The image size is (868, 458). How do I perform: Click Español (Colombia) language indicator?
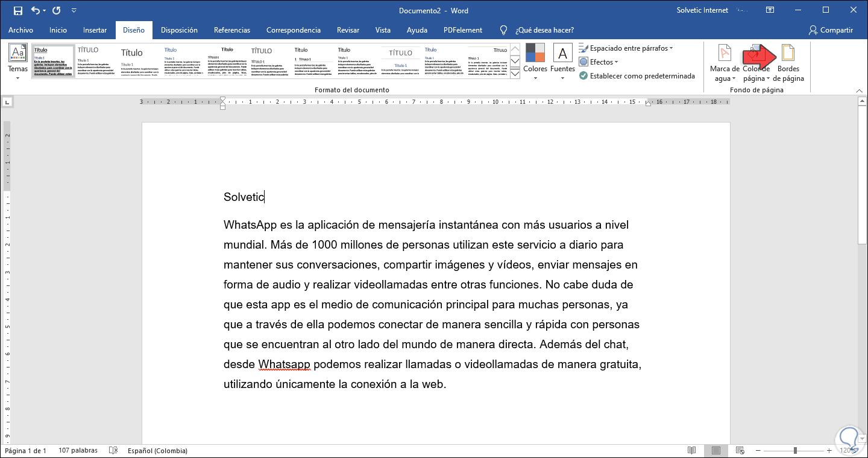tap(157, 451)
